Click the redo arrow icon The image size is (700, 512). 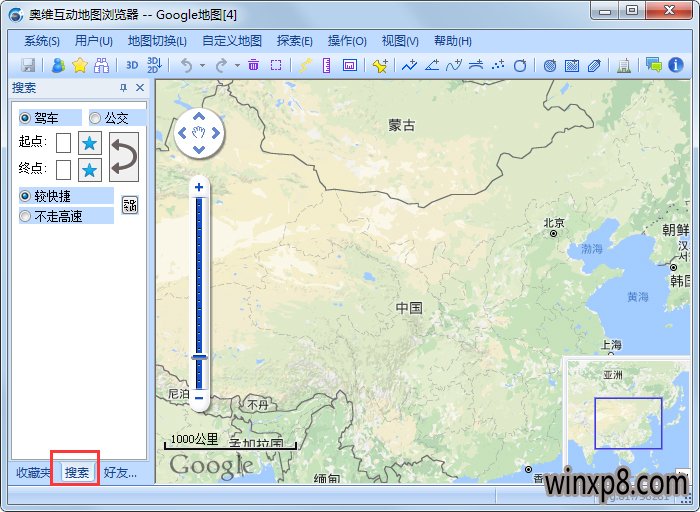pos(221,66)
